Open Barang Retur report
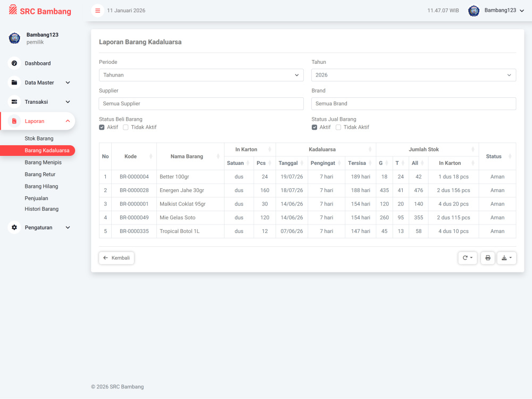532x399 pixels. [40, 174]
